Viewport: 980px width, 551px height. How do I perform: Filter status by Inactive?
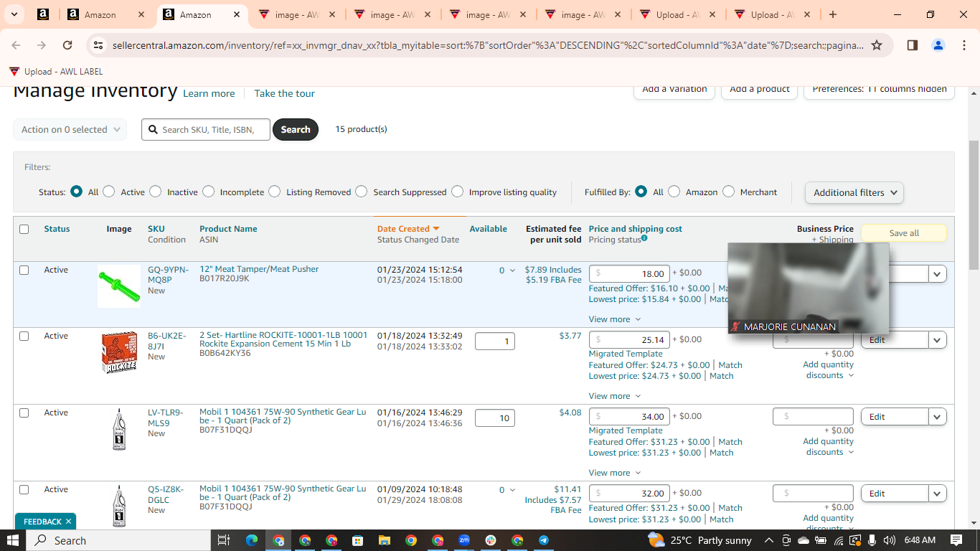click(156, 192)
